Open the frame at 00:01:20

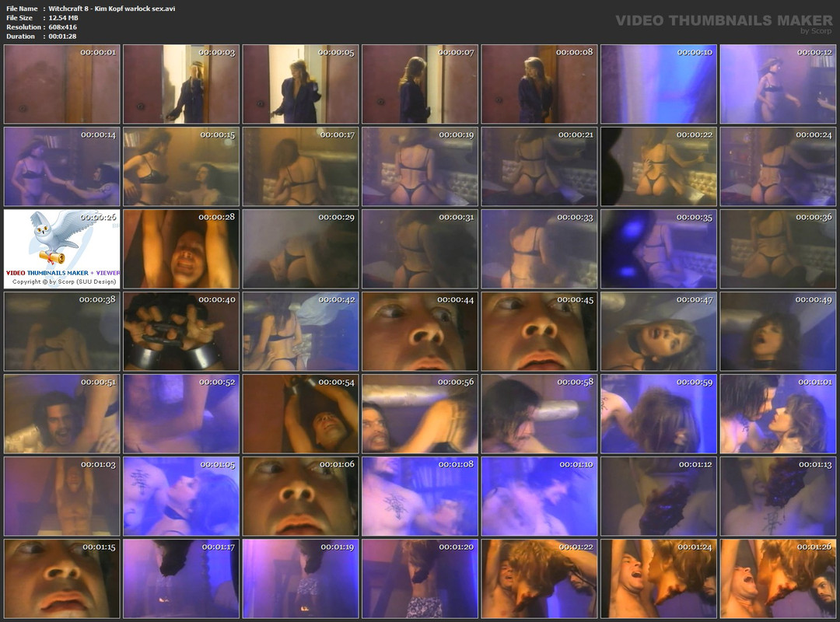(420, 579)
